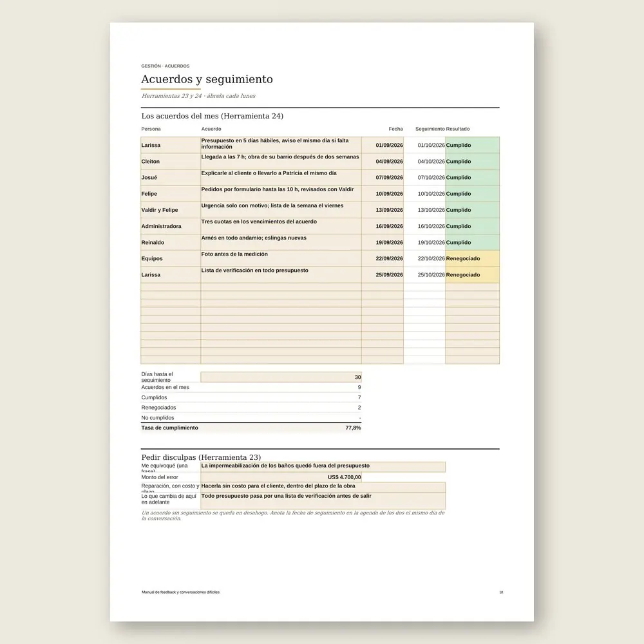Click follow-up date '22/10/2026'
644x644 pixels.
[x=424, y=258]
